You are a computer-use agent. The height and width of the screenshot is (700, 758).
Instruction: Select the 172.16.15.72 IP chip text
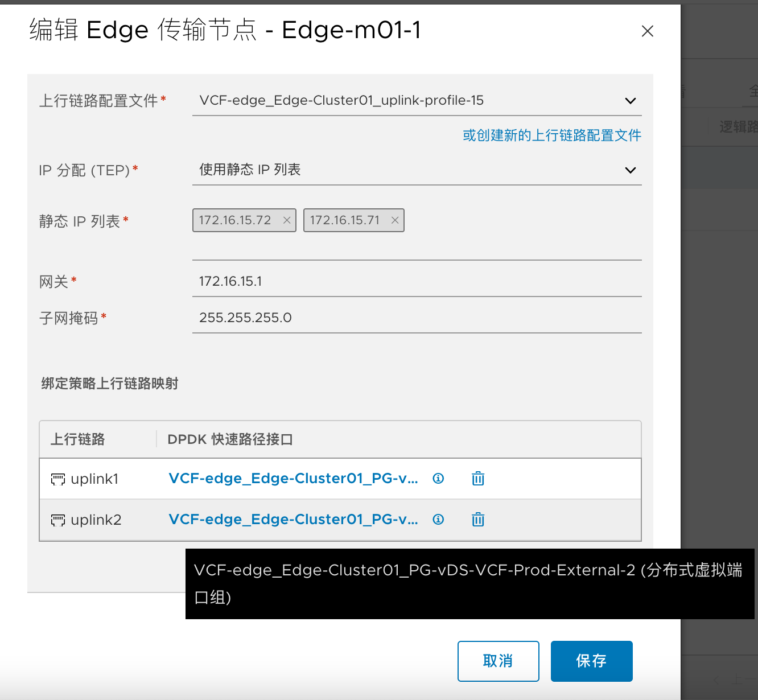pos(235,220)
